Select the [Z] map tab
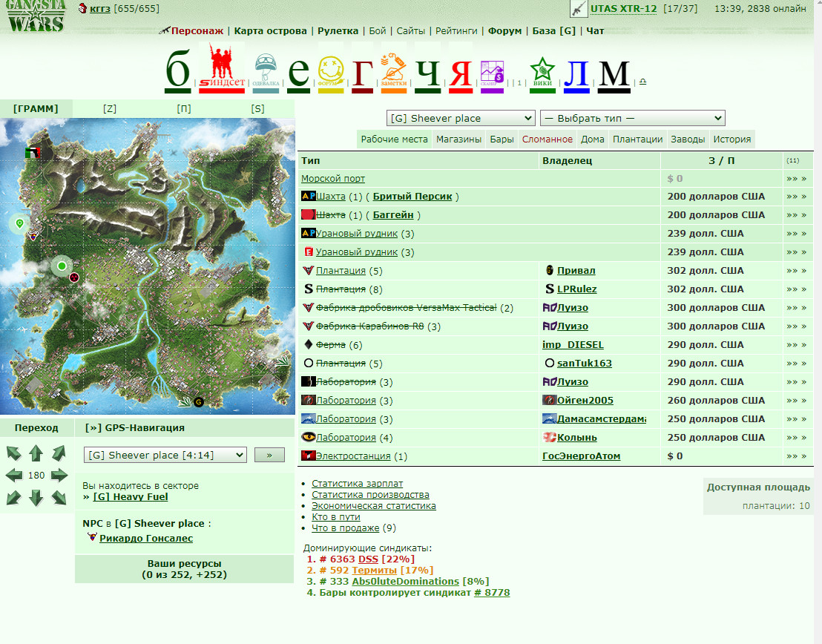The width and height of the screenshot is (822, 644). 110,108
